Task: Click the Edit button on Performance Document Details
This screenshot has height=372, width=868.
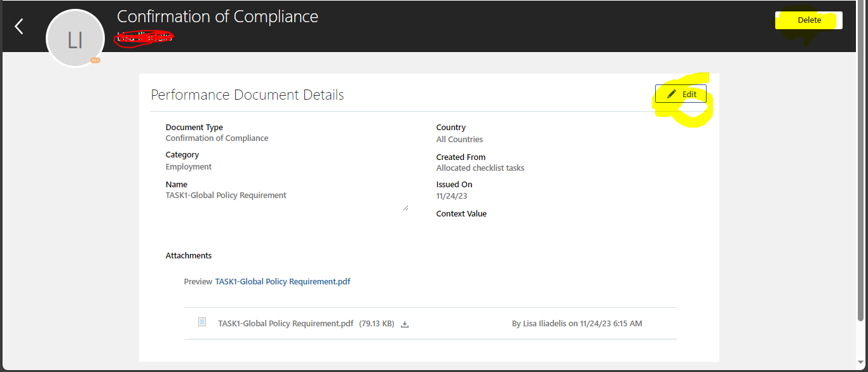Action: click(681, 93)
